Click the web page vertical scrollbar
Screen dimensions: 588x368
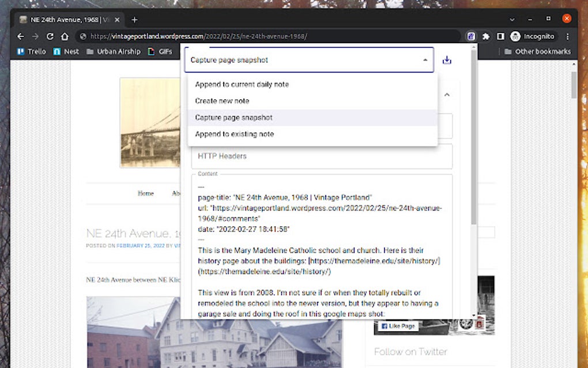tap(574, 84)
